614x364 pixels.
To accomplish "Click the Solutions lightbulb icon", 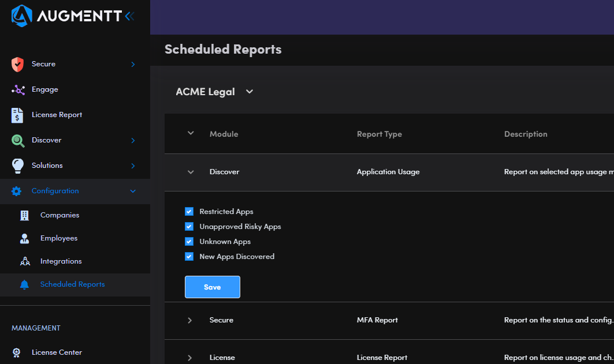I will click(x=18, y=166).
